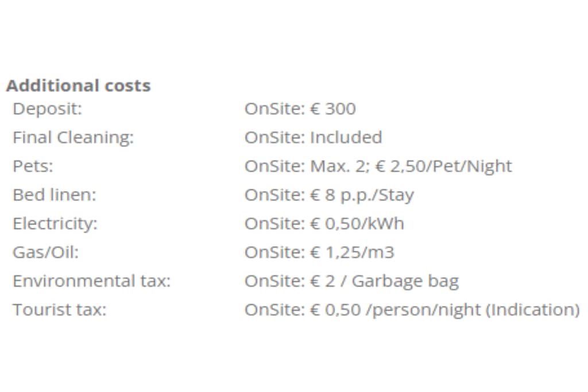Click the OnSite € 300 deposit value
This screenshot has height=392, width=588.
(x=300, y=109)
